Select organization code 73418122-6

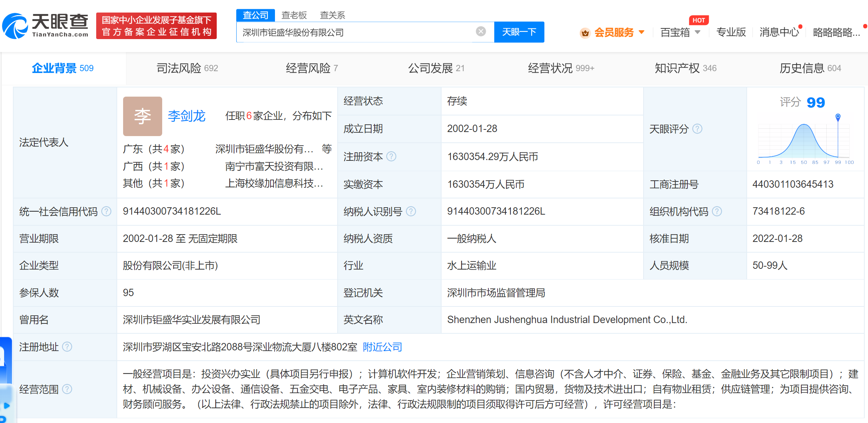778,211
